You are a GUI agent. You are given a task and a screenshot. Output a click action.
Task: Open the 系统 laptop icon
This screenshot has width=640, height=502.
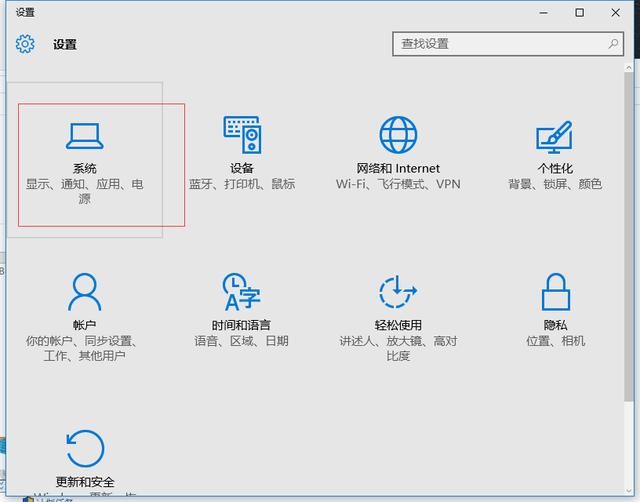pos(84,135)
